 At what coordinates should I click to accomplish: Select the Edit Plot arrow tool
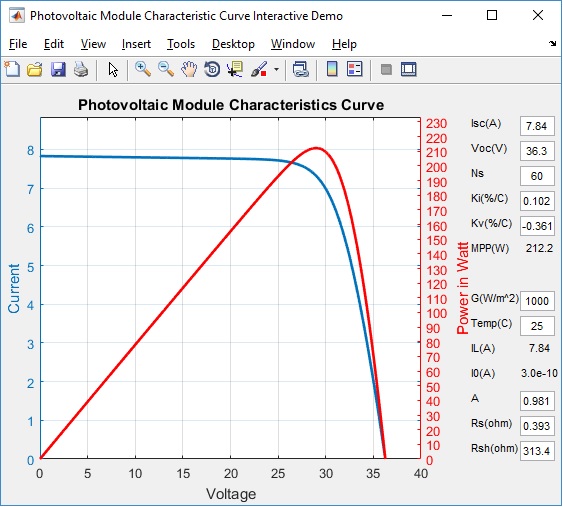113,69
